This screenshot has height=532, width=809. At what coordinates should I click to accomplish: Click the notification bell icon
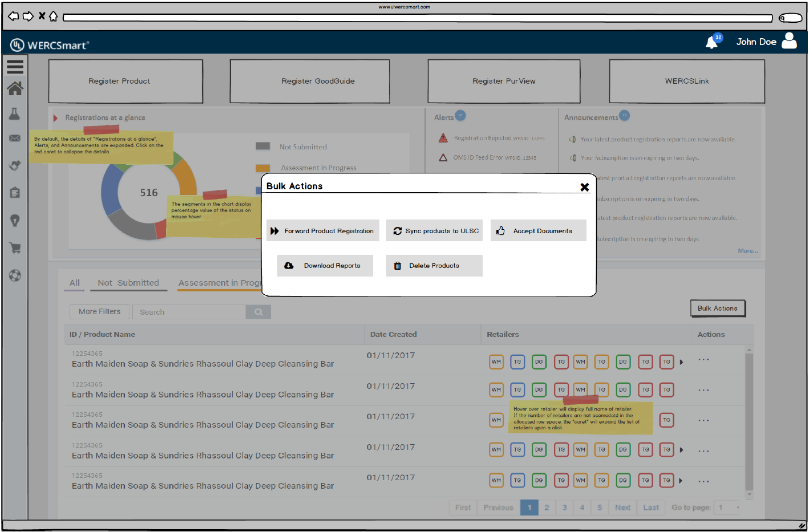point(711,42)
